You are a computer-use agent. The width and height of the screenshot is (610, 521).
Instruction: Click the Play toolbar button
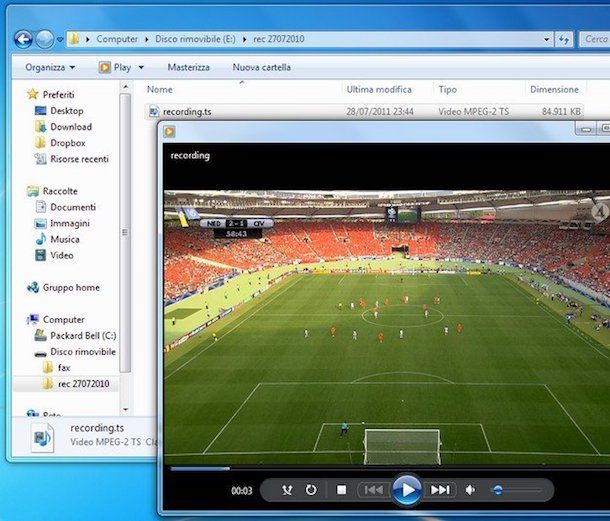(115, 67)
